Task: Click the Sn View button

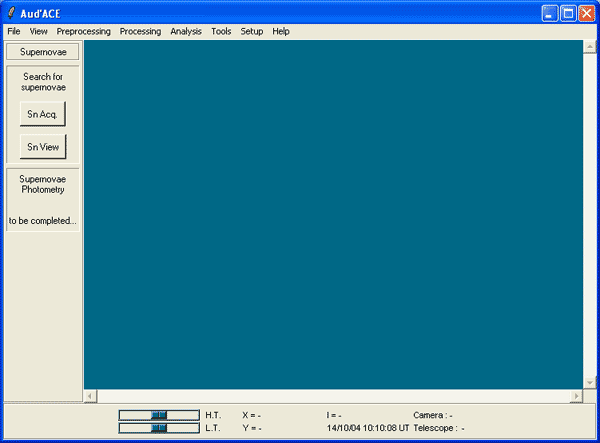Action: pyautogui.click(x=43, y=147)
